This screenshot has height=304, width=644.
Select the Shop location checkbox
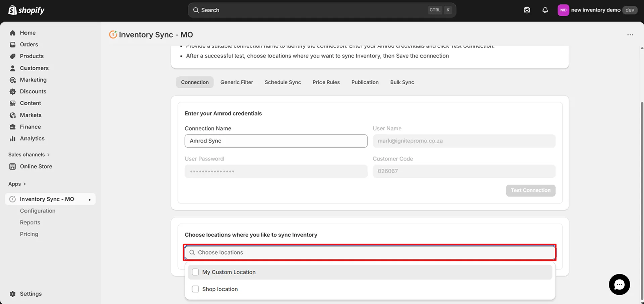(195, 289)
